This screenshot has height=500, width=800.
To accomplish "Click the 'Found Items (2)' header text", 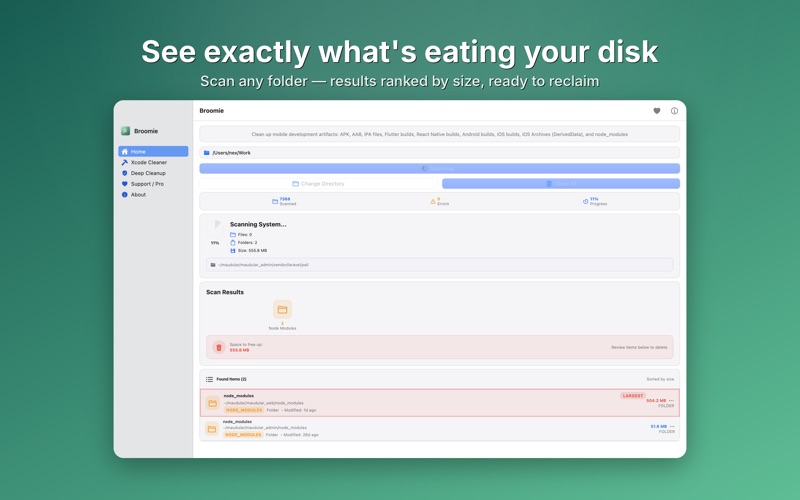I will 231,380.
